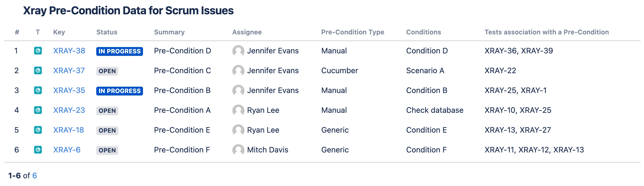Click the Conditions column header

click(x=423, y=32)
